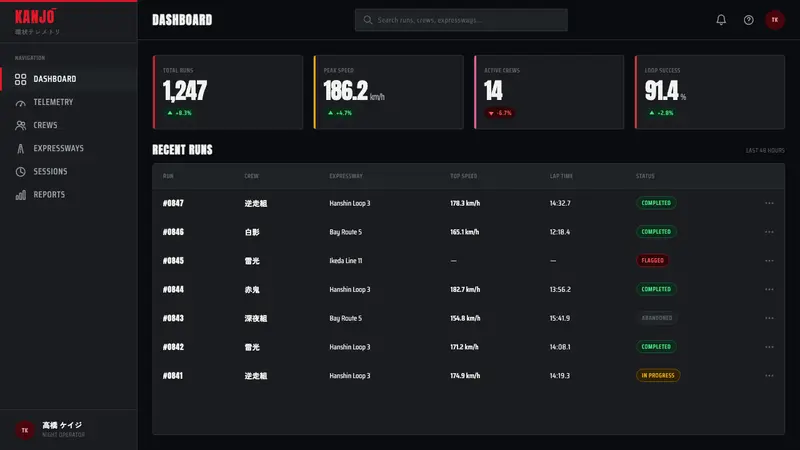800x450 pixels.
Task: Open the Night Operator profile at sidebar bottom
Action: coord(69,430)
